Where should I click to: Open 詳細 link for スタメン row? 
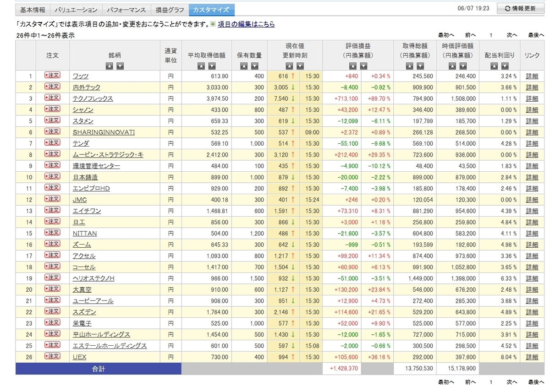click(532, 121)
